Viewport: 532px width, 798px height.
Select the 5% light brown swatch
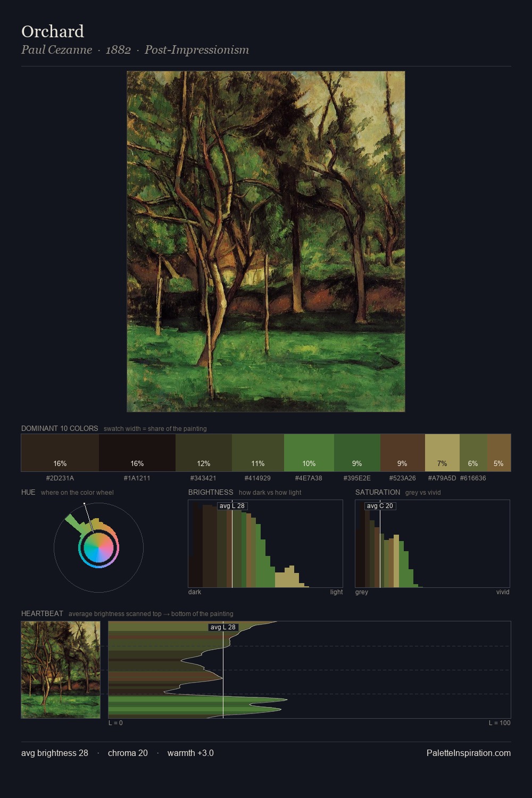coord(499,453)
